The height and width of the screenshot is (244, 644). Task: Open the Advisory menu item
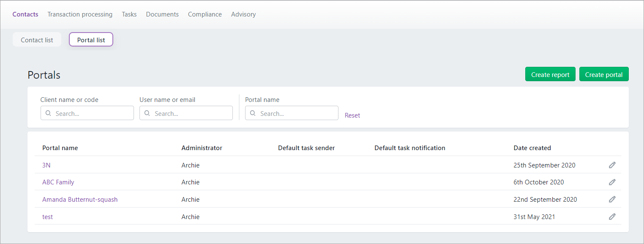tap(243, 14)
